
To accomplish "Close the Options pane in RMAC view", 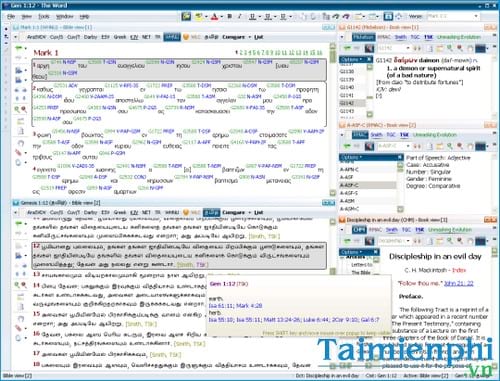I will point(400,157).
